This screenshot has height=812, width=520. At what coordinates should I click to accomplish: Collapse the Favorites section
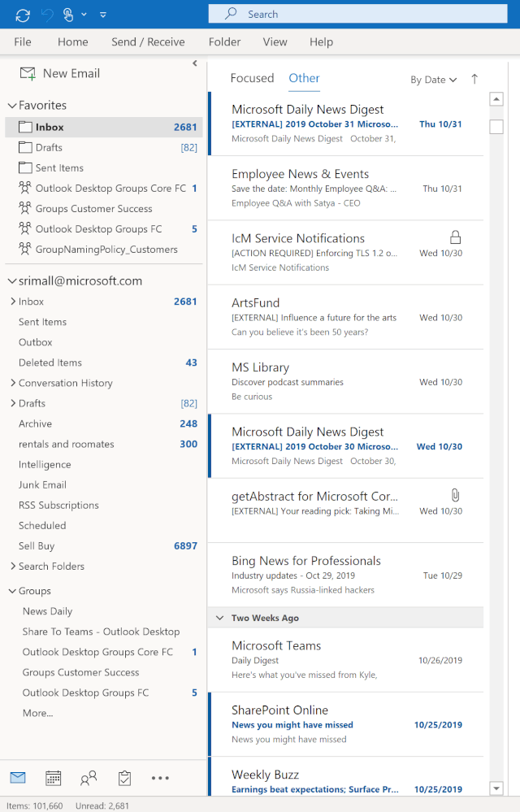coord(12,106)
